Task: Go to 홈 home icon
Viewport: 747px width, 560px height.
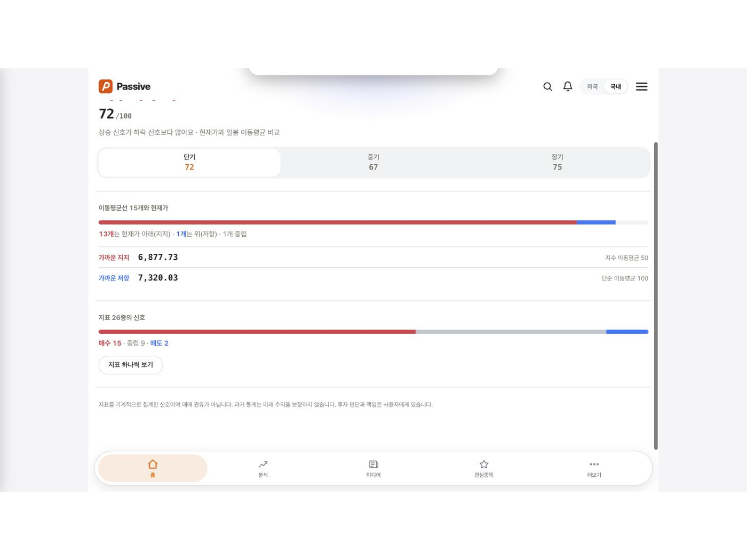Action: tap(153, 464)
